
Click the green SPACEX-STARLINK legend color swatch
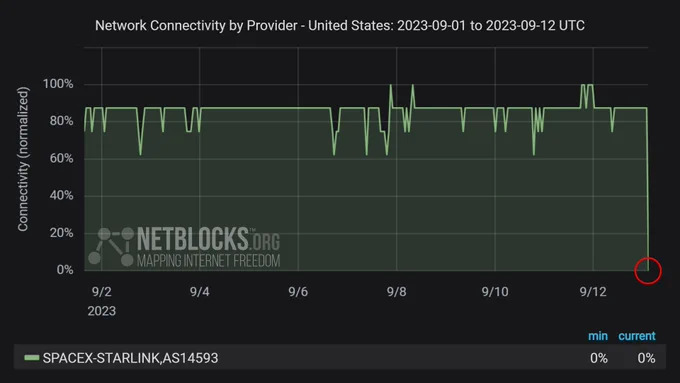(32, 358)
